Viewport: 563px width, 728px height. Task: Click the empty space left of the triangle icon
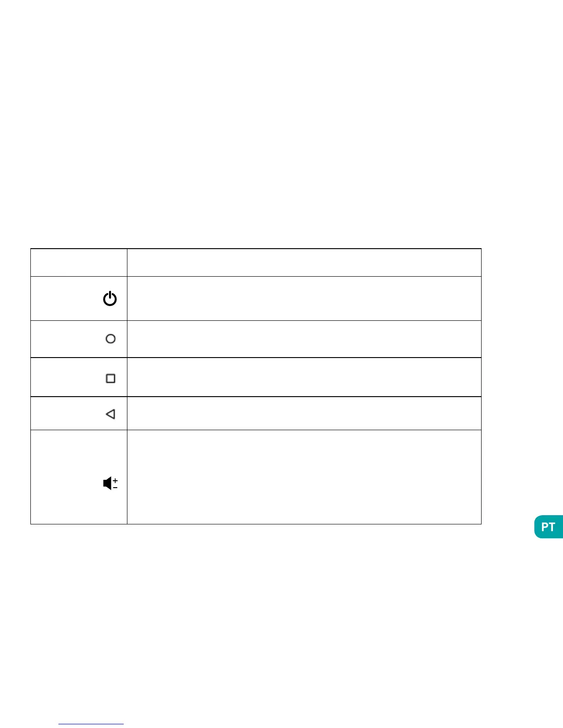(64, 414)
